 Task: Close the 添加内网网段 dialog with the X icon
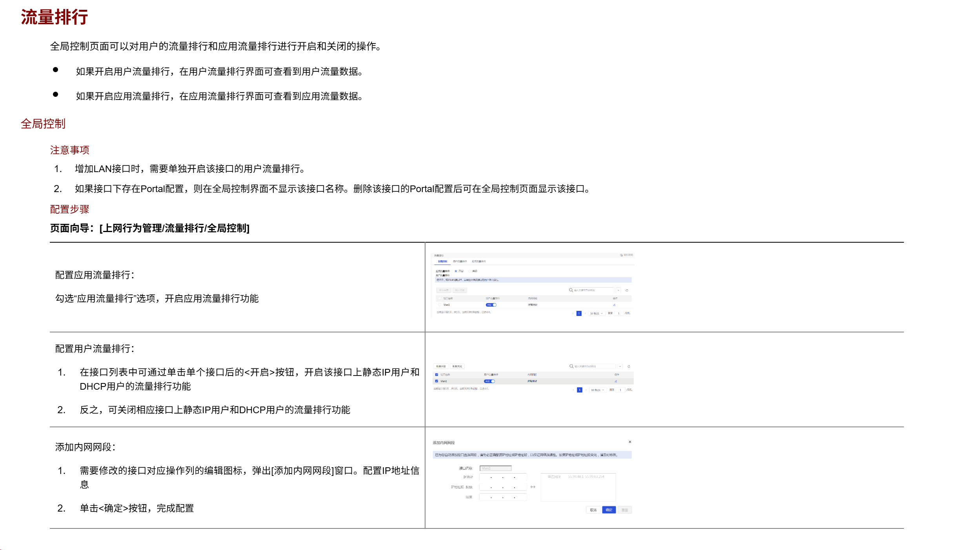coord(630,442)
